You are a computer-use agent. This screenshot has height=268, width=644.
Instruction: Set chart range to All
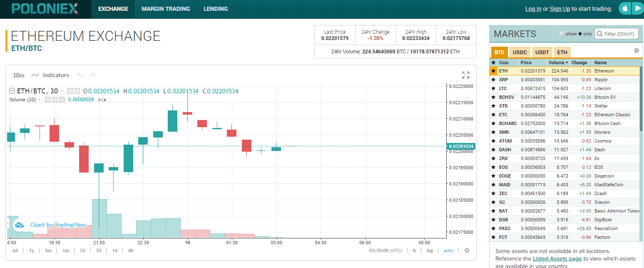(x=15, y=250)
